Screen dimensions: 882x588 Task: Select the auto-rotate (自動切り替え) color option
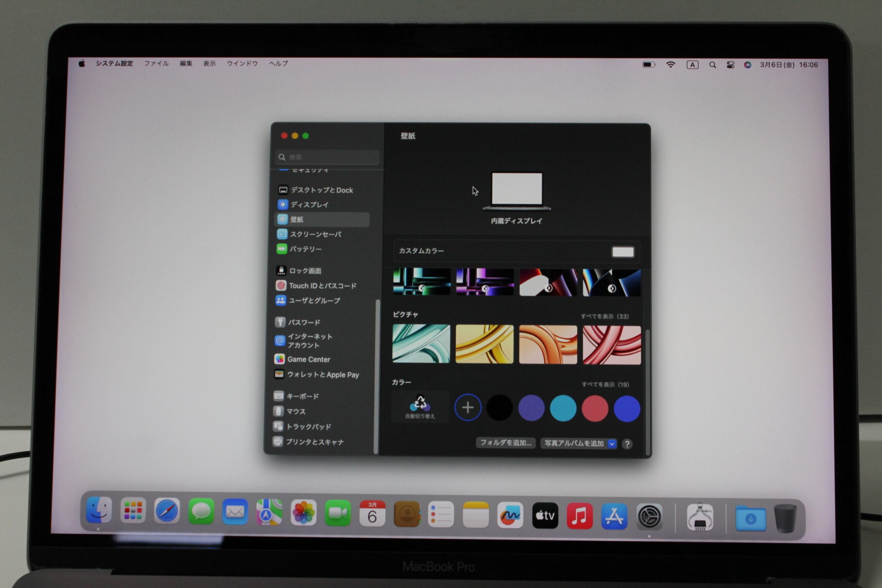pyautogui.click(x=420, y=407)
